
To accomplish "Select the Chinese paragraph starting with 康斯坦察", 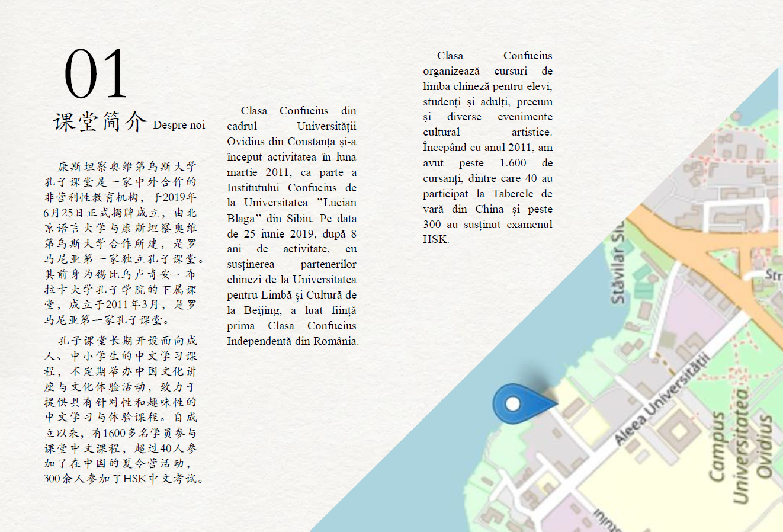I will [121, 243].
